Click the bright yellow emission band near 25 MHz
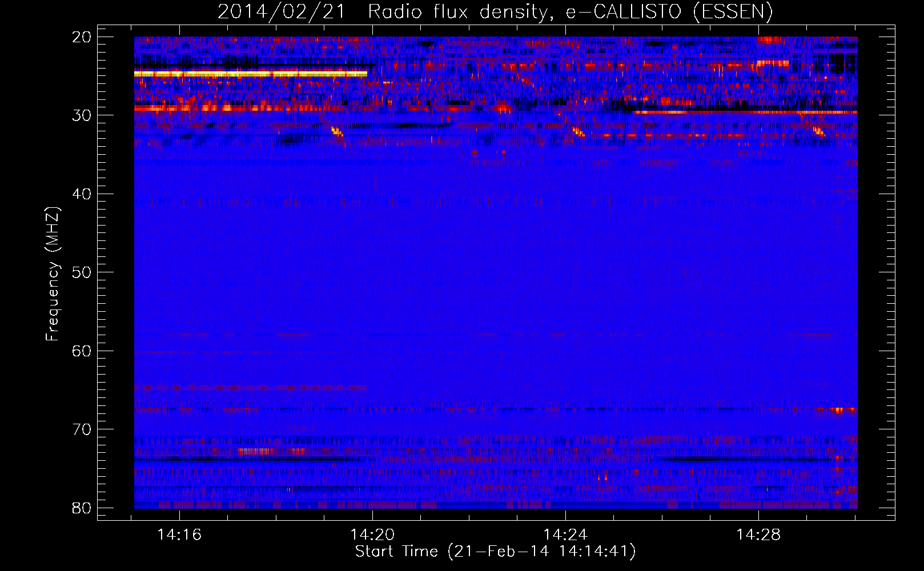 pyautogui.click(x=251, y=74)
